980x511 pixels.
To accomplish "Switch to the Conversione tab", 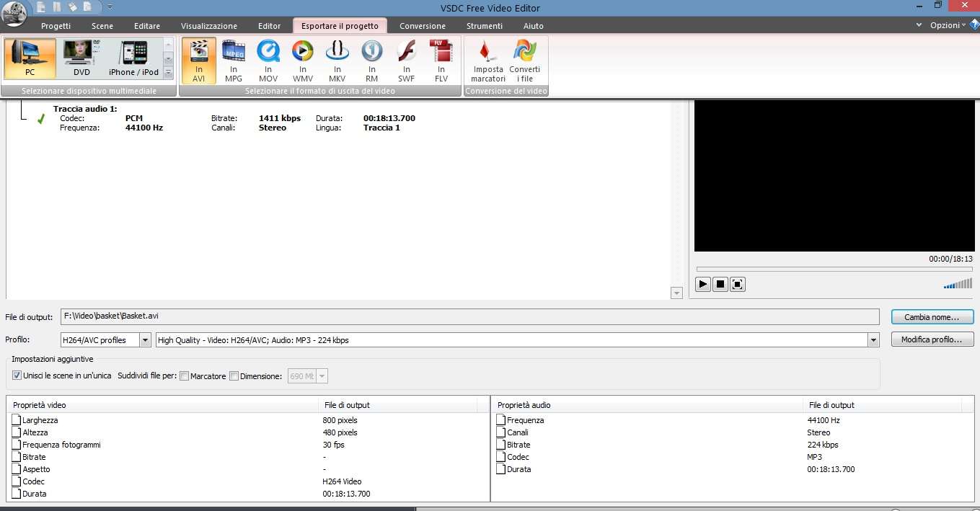I will coord(423,26).
